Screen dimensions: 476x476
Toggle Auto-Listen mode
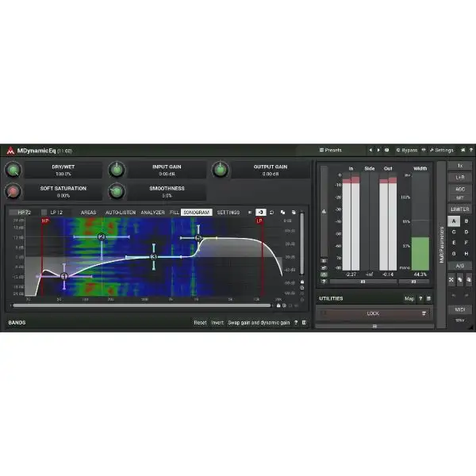click(x=121, y=213)
